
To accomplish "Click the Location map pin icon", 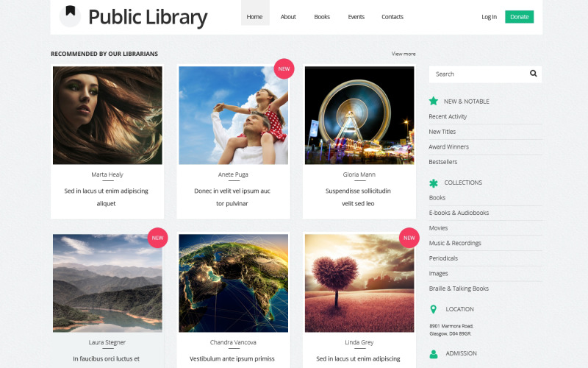I will [434, 309].
